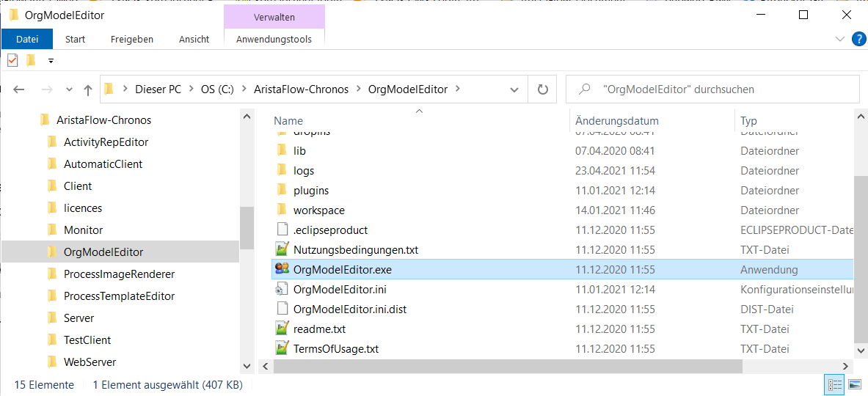This screenshot has width=868, height=396.
Task: Select AristaFlow-Chronos in the folder tree
Action: tap(103, 120)
